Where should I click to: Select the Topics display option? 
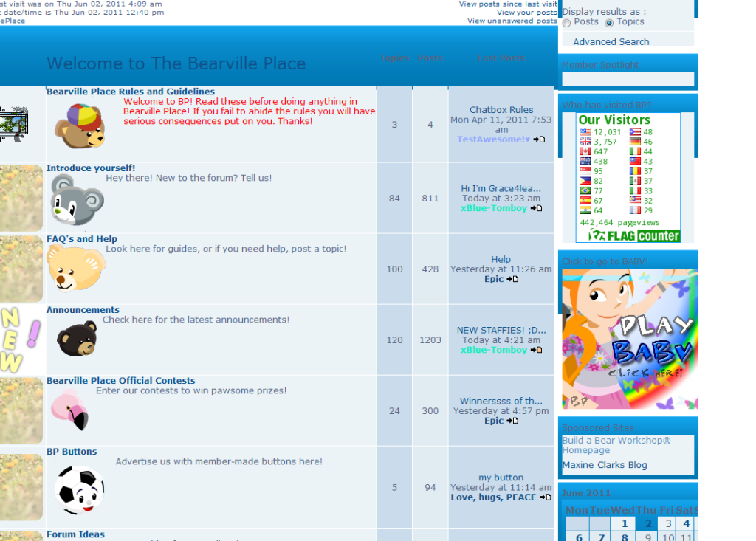tap(609, 23)
